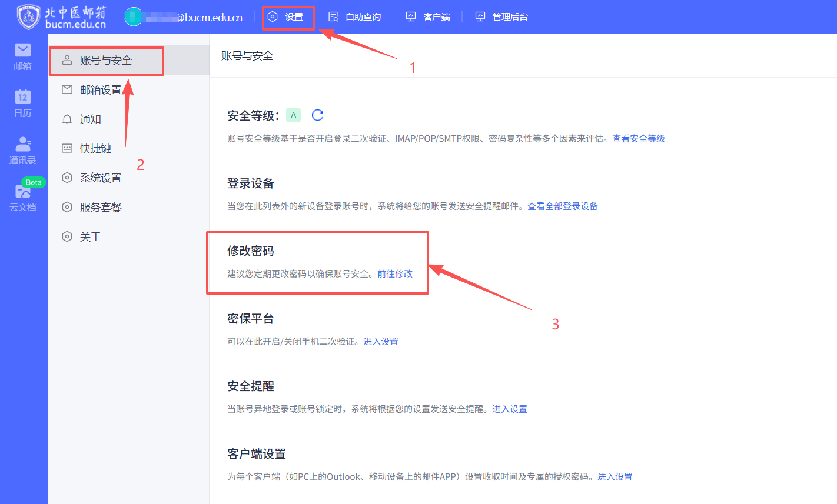This screenshot has height=504, width=837.
Task: Click the 查看全部登录设备 link
Action: 562,206
